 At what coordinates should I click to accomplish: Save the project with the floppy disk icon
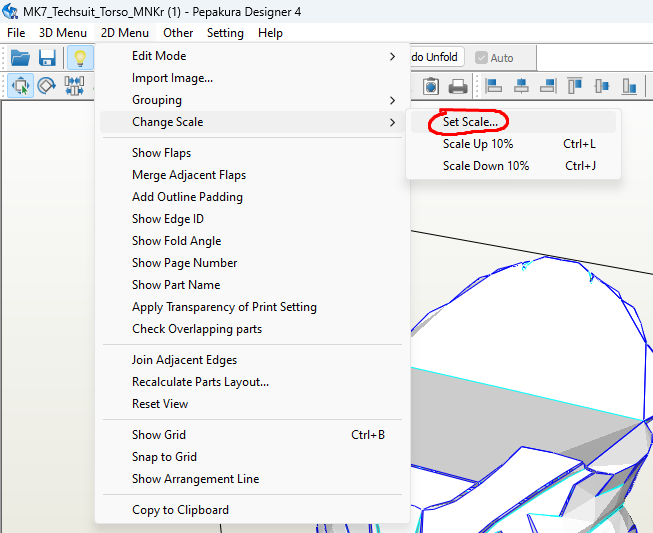(47, 57)
